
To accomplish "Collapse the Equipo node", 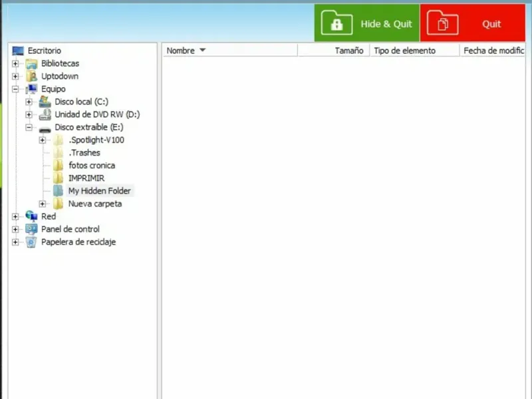I will (x=15, y=89).
